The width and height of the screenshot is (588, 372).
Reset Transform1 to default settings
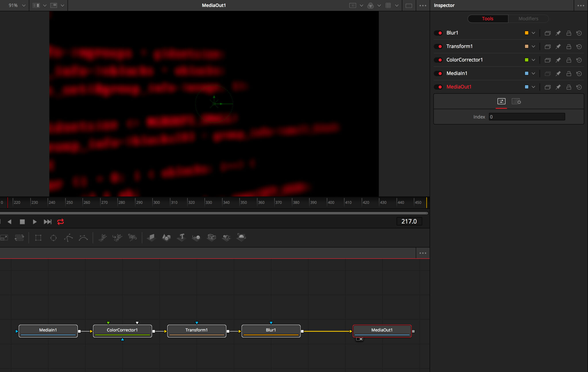pos(579,46)
